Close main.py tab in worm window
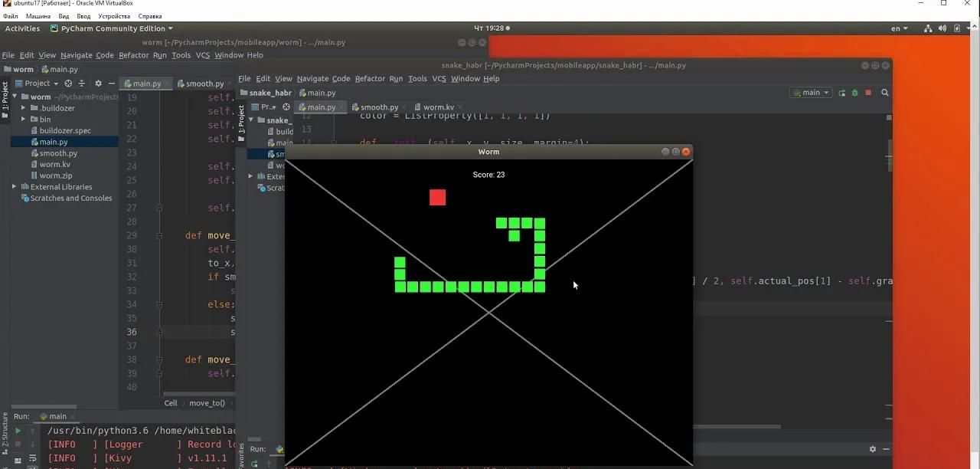This screenshot has width=980, height=469. point(168,84)
